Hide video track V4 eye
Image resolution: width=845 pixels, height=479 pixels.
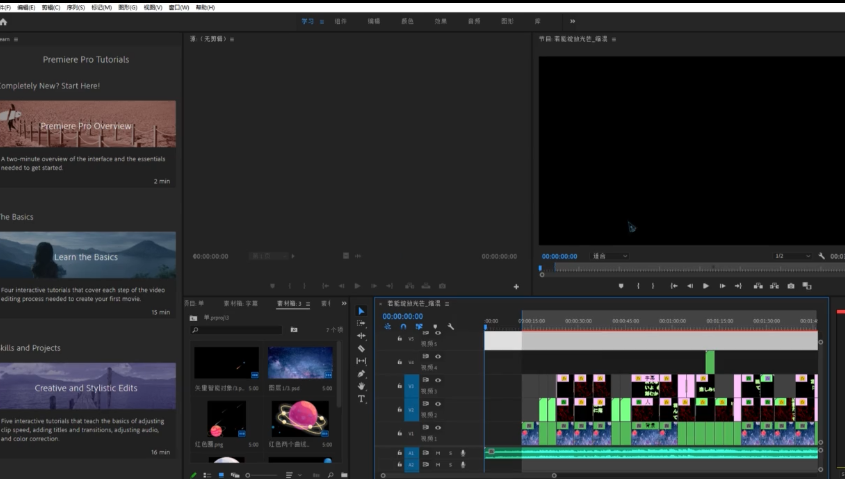[x=438, y=357]
